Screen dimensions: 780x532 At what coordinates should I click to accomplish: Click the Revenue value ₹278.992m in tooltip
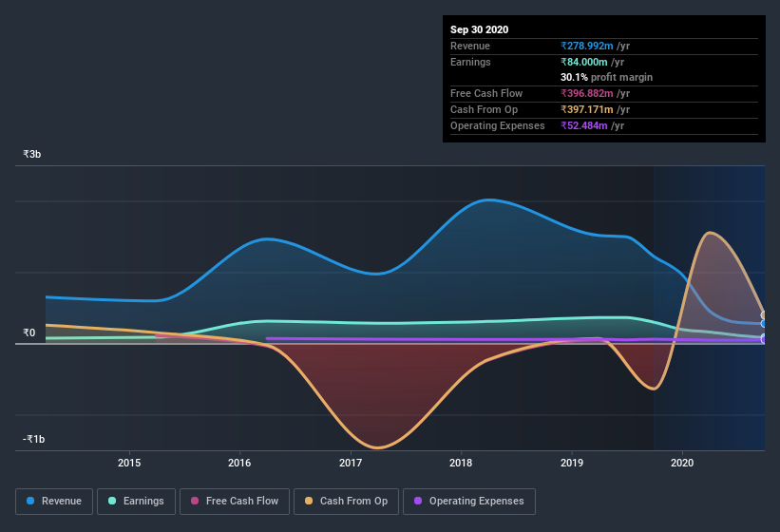click(x=587, y=46)
